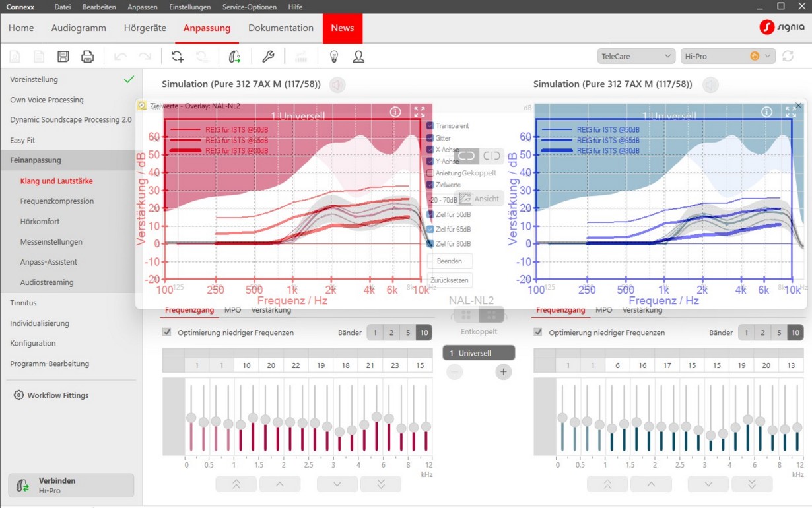Click the left double-up arrows gain button

[236, 484]
